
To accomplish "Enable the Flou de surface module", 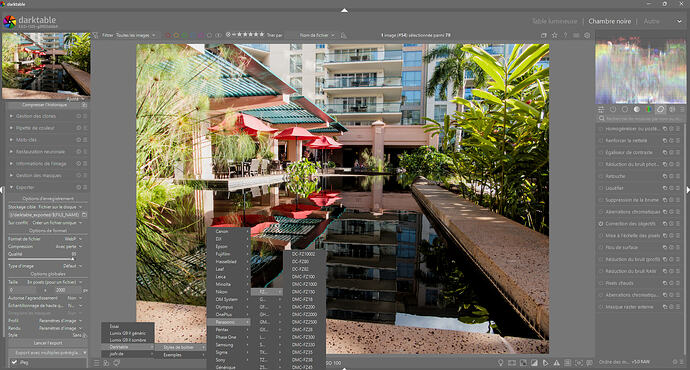I will 601,247.
